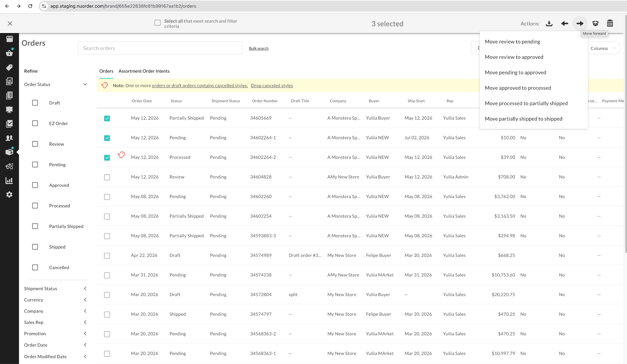Open the shopping basket sidebar icon
Screen dimensions: 627x364
point(9,53)
